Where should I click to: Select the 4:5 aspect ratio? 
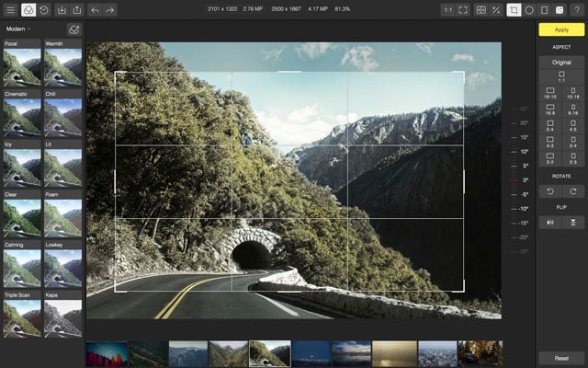point(573,125)
